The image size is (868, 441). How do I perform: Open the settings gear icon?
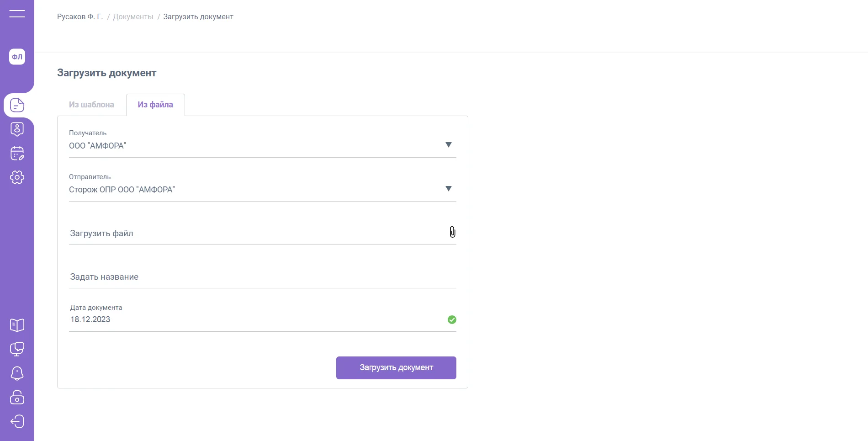point(17,177)
